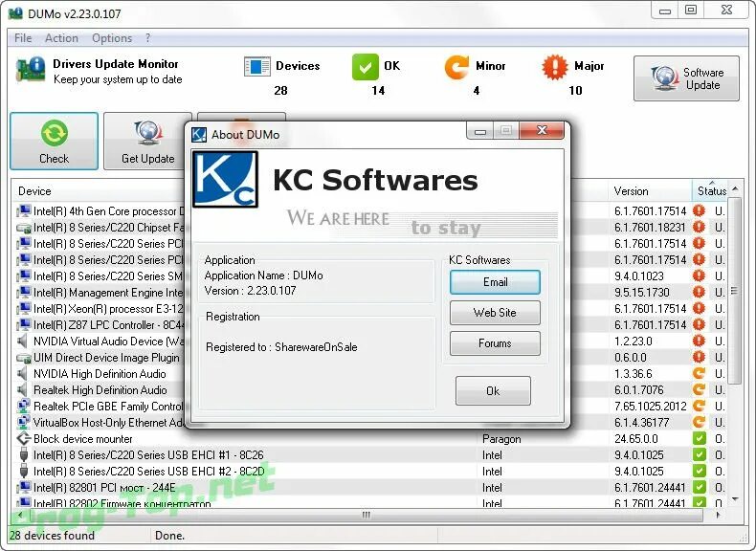
Task: Click minor status icon for version 7.65.1025.2012
Action: click(699, 407)
